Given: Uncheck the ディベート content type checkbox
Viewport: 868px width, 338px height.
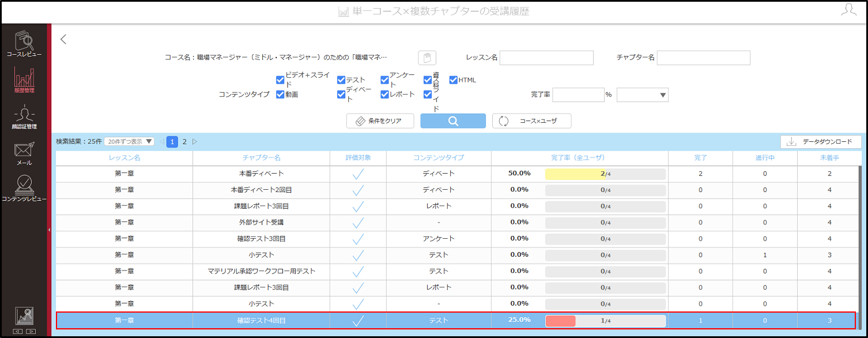Looking at the screenshot, I should 341,94.
